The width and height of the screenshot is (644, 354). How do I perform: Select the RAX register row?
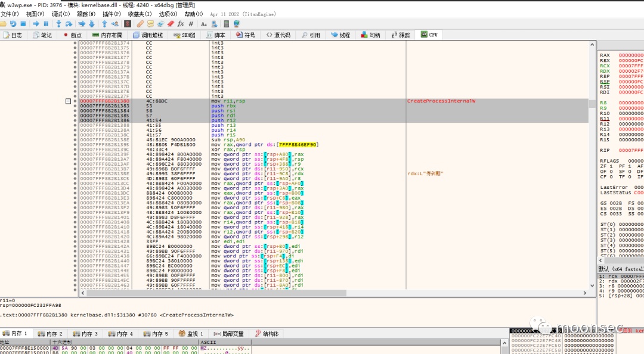pos(621,55)
